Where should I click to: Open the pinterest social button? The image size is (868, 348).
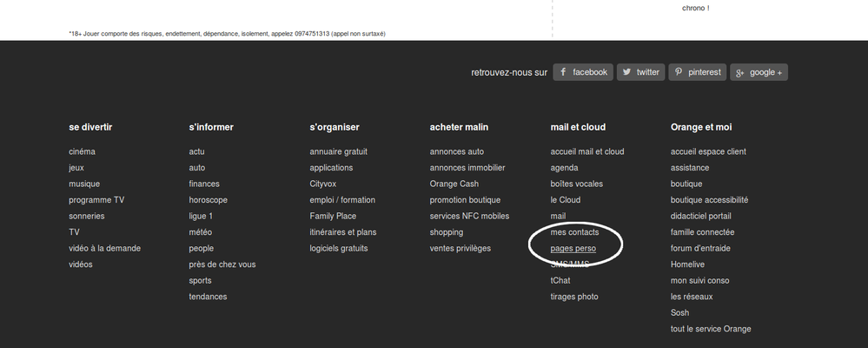698,72
